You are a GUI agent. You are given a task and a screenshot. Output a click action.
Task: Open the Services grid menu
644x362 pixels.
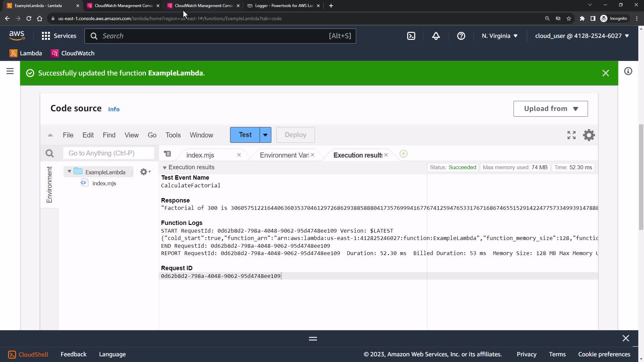click(46, 36)
